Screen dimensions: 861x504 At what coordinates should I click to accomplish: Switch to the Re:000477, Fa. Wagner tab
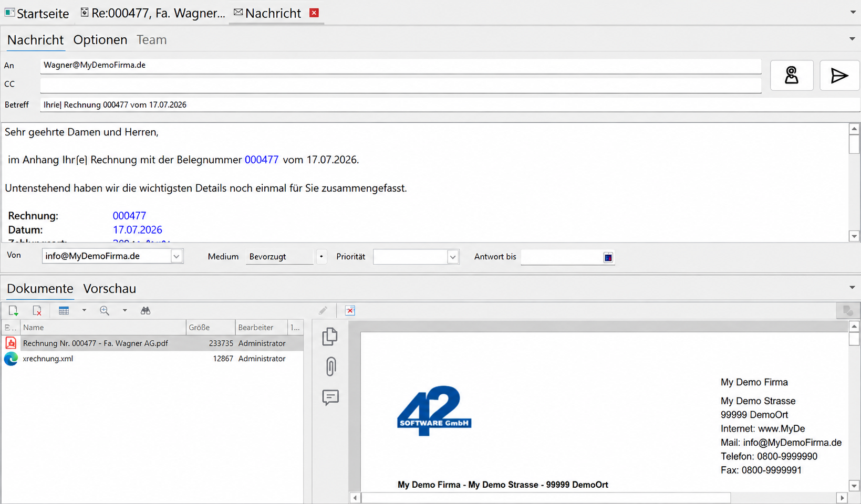(153, 13)
